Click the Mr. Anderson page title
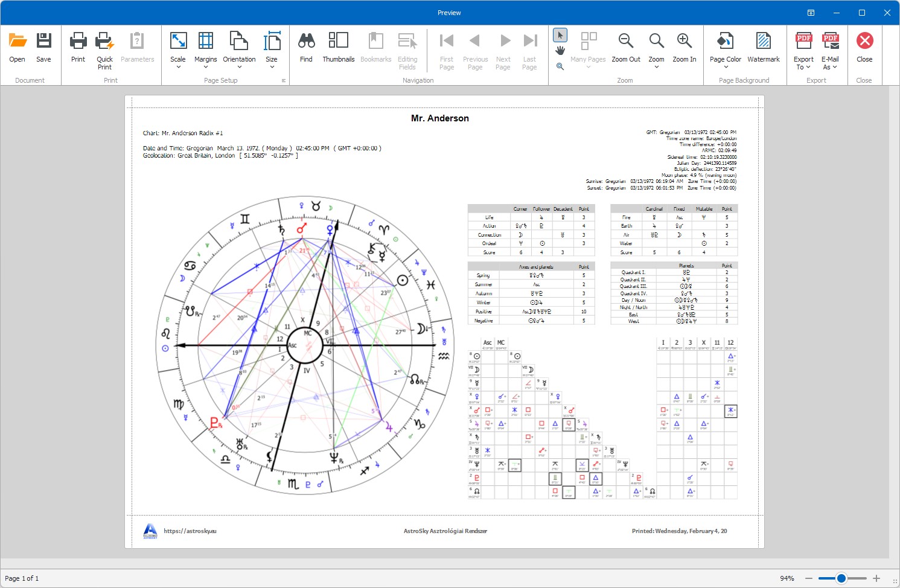Viewport: 900px width, 588px height. click(440, 118)
